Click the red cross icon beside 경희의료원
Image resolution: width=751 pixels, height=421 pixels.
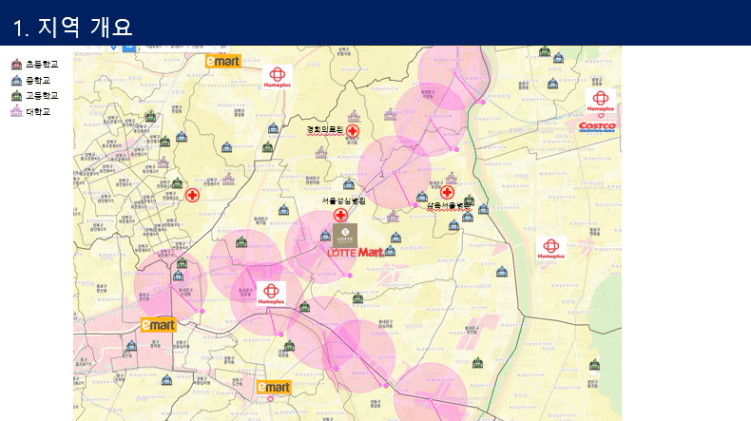[x=353, y=131]
